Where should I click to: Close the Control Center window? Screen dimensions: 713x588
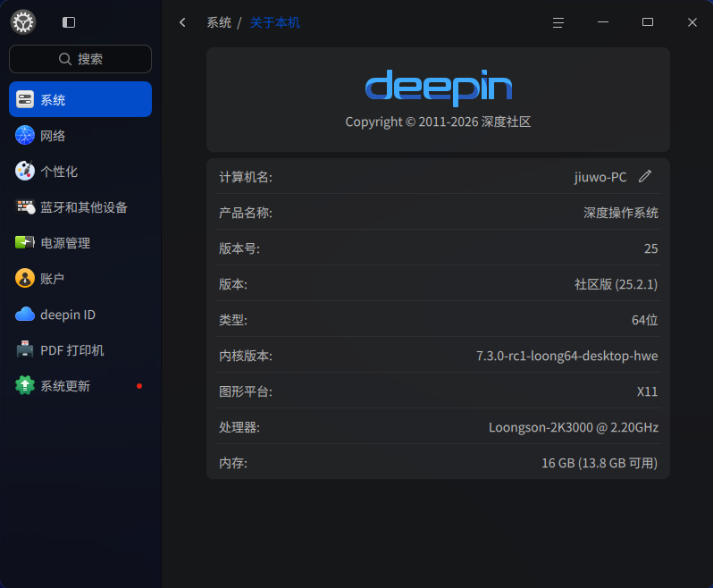click(x=692, y=22)
